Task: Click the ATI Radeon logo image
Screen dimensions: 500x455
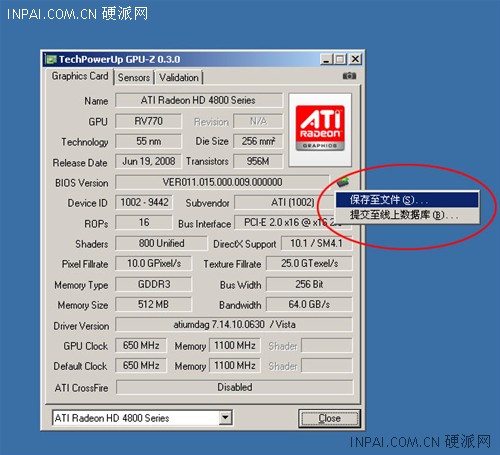Action: tap(320, 130)
